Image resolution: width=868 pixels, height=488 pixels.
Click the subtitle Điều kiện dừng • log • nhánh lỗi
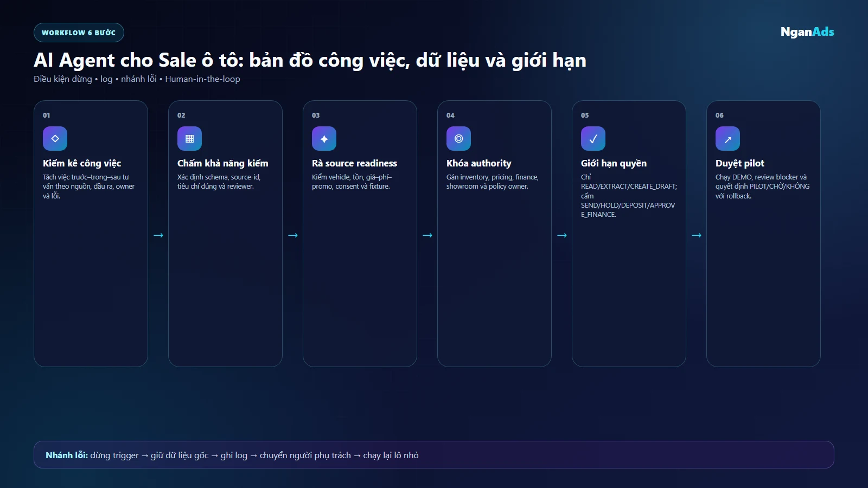137,79
